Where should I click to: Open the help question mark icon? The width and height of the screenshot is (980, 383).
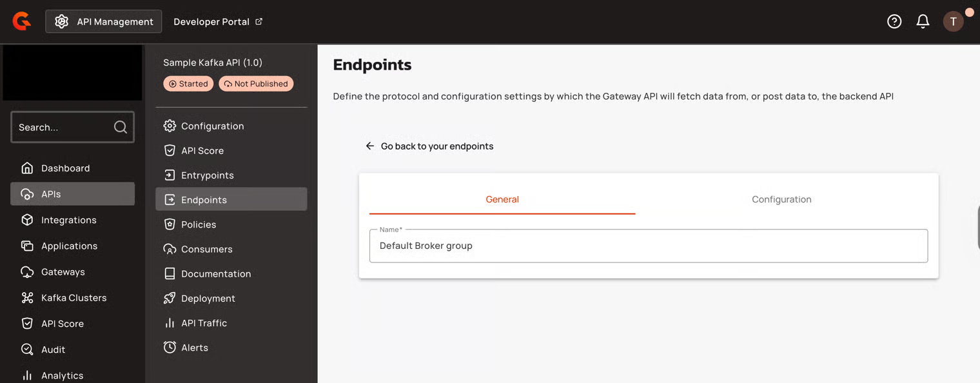coord(894,21)
